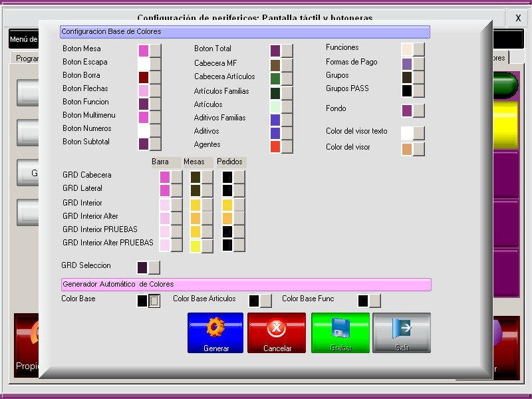Save colors with the green Grabar button

340,333
